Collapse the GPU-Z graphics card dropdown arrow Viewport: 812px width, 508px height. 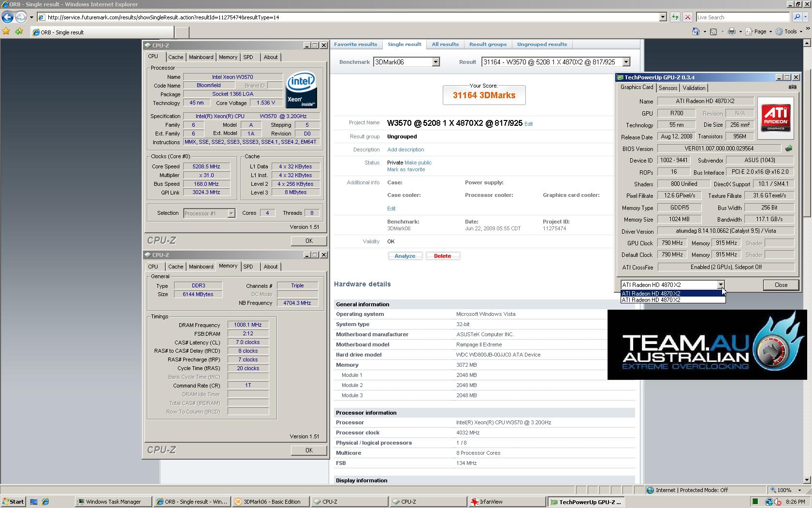tap(721, 285)
